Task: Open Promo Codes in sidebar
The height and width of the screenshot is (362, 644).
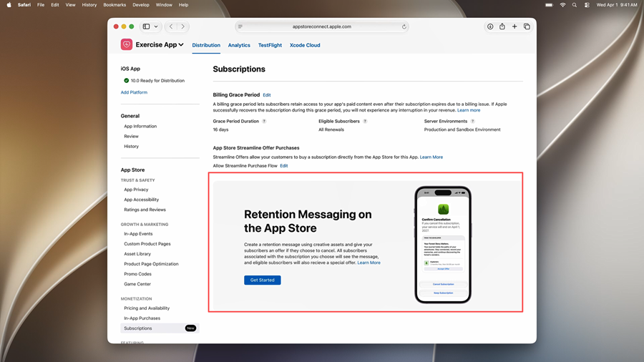Action: [137, 274]
